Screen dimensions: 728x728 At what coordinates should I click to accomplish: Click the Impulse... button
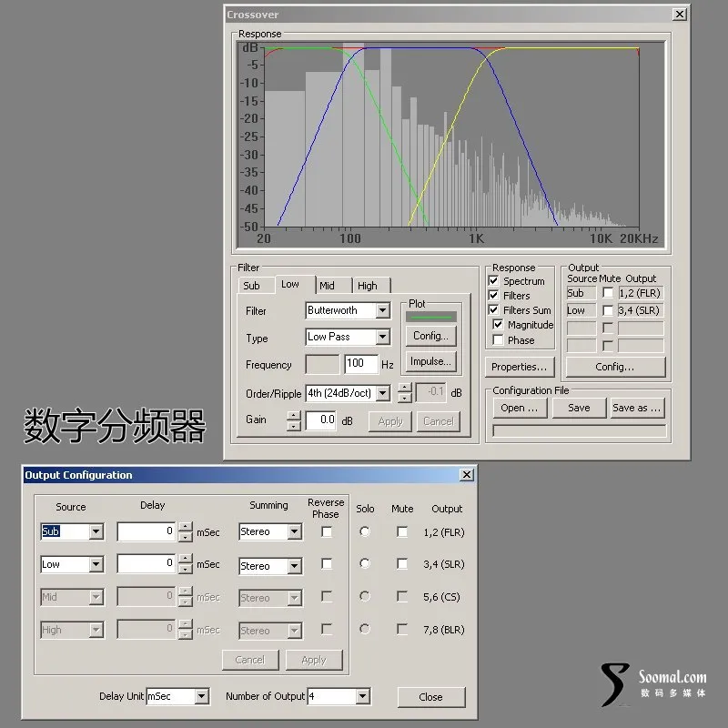click(x=430, y=361)
